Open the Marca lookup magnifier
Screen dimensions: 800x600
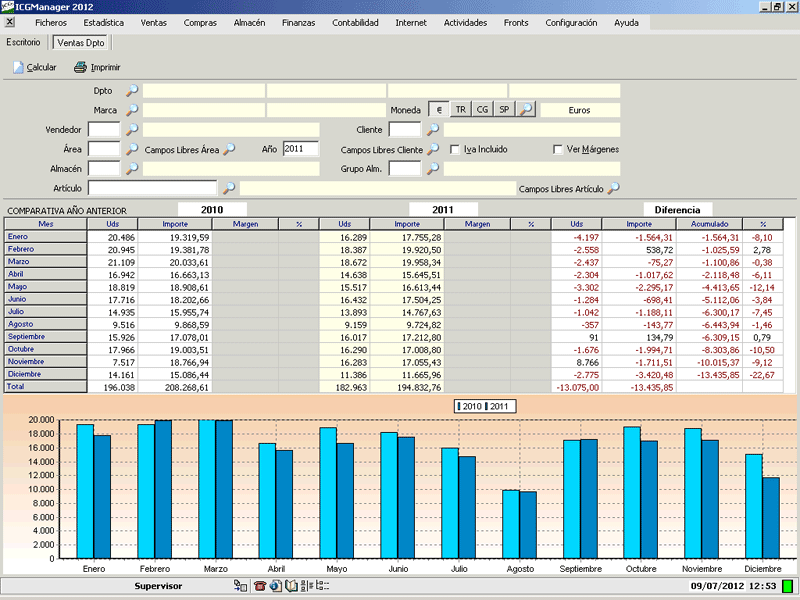coord(132,110)
